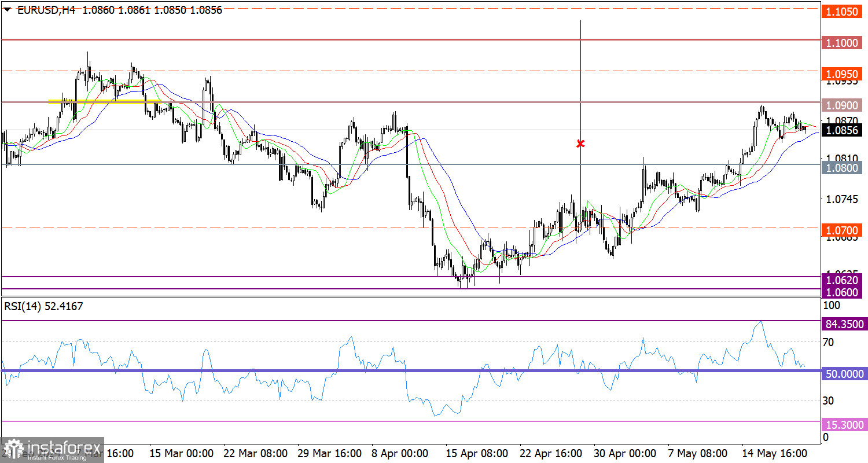868x463 pixels.
Task: Click the RSI scale value 30
Action: tap(828, 400)
